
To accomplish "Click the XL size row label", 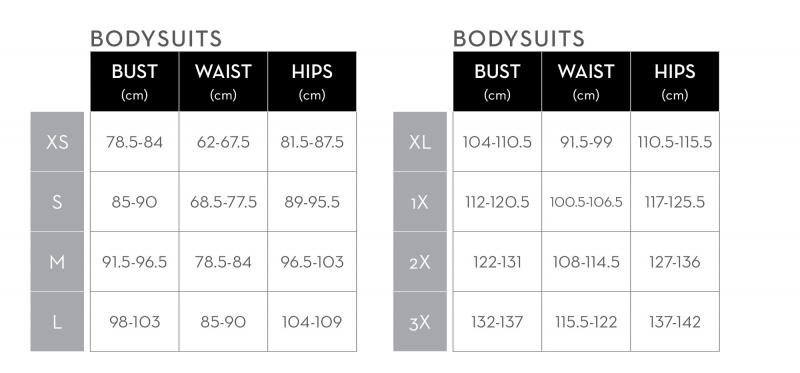I will (x=420, y=142).
